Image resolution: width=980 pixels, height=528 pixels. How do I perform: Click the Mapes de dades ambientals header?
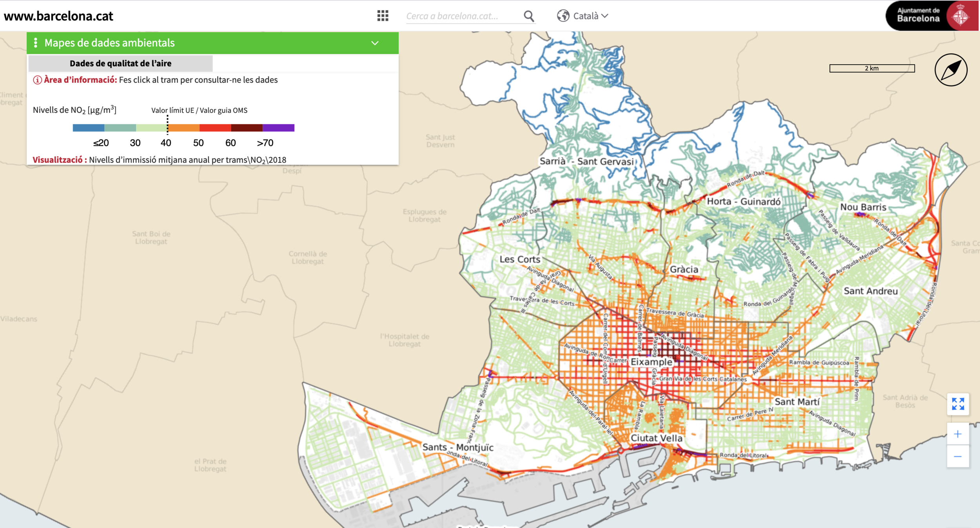pos(109,43)
